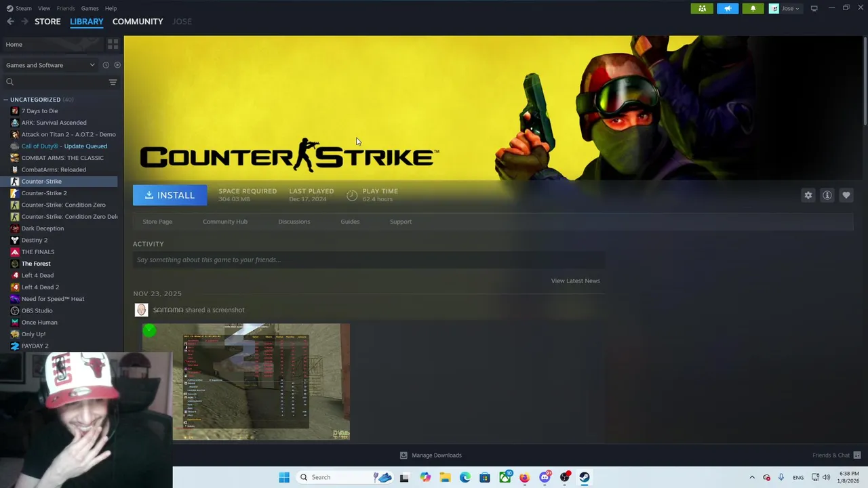Select Counter-Strike 2 in library
Image resolution: width=868 pixels, height=488 pixels.
(x=44, y=193)
